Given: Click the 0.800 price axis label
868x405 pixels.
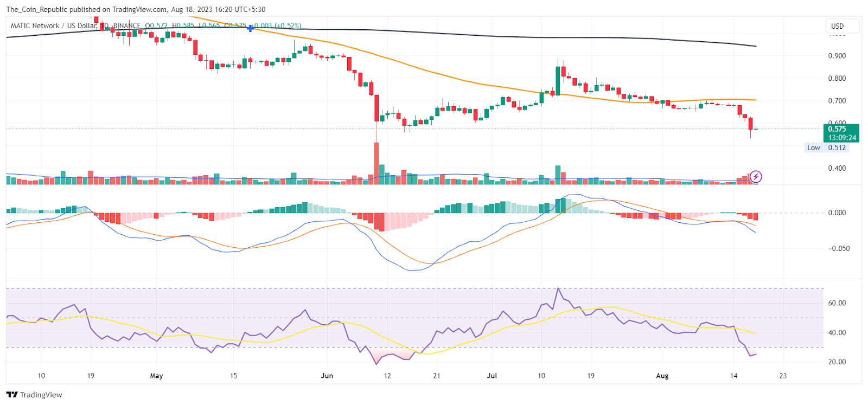Looking at the screenshot, I should (837, 78).
